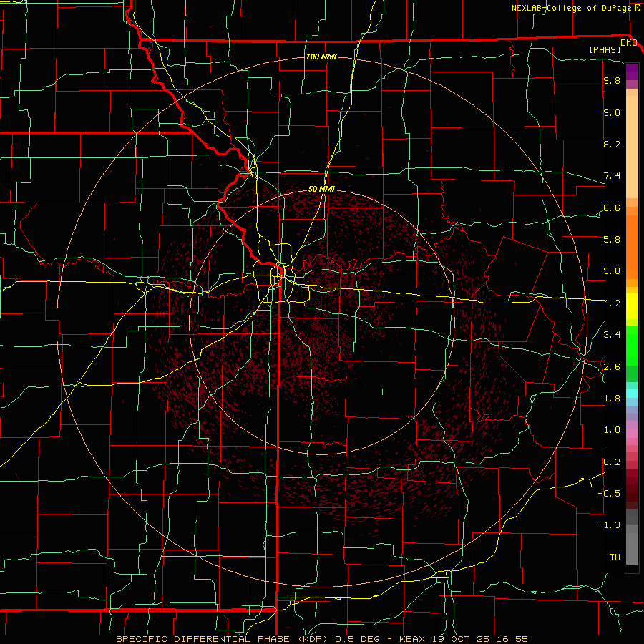Click the NEXLAB-College of DuPage credit text
The width and height of the screenshot is (644, 644).
(571, 8)
